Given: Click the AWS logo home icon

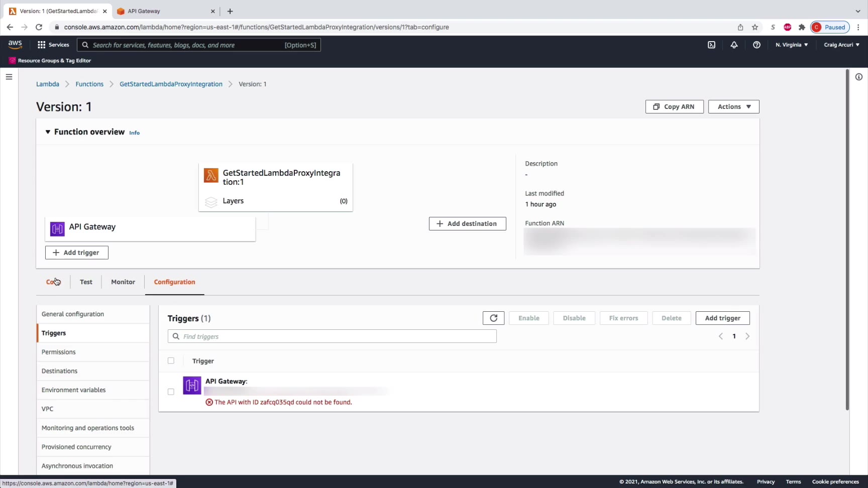Looking at the screenshot, I should tap(15, 45).
